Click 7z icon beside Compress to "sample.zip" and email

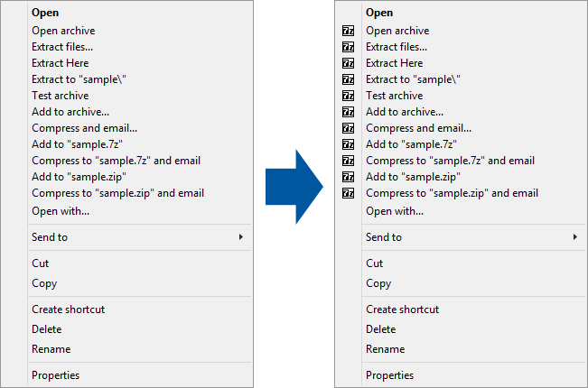348,193
